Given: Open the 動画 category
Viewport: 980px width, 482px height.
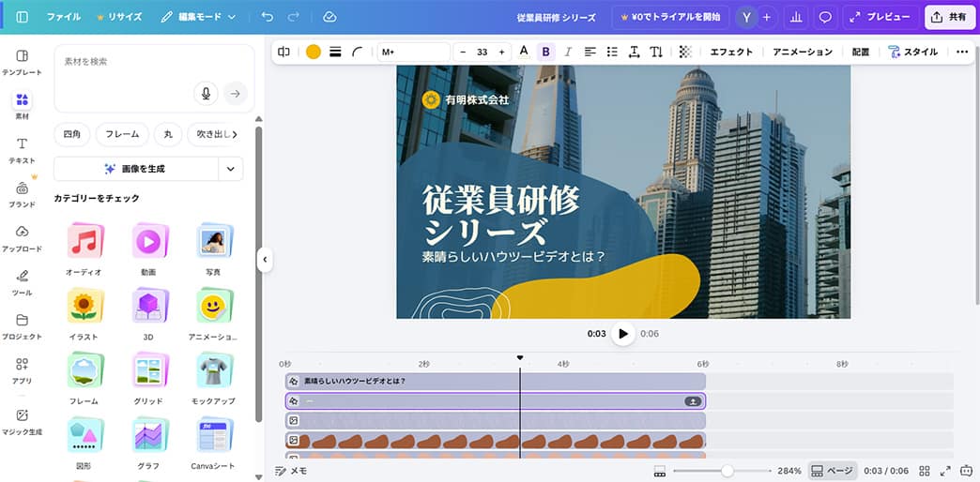Looking at the screenshot, I should coord(148,249).
